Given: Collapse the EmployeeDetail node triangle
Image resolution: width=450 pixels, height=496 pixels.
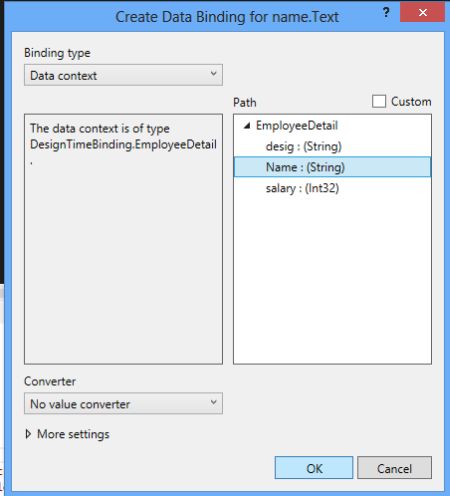Looking at the screenshot, I should 247,126.
